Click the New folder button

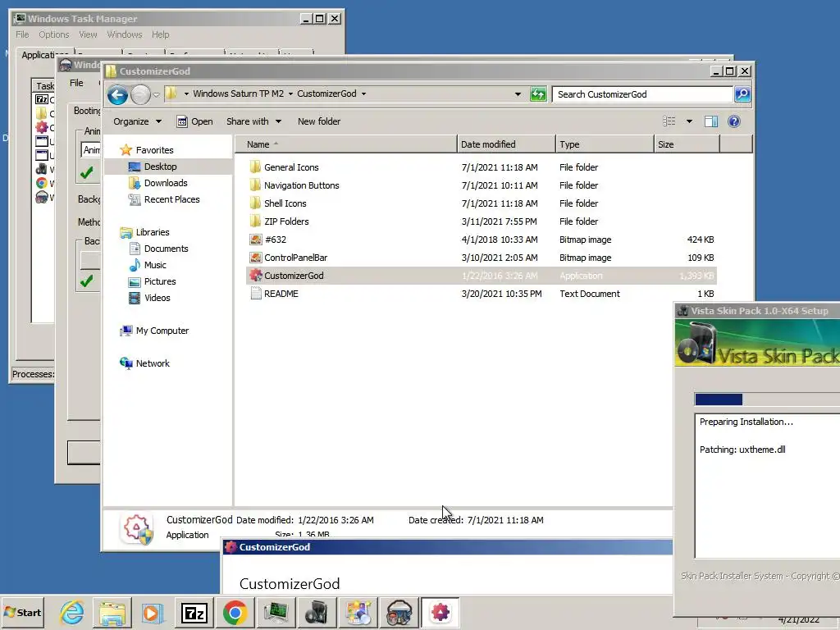319,121
